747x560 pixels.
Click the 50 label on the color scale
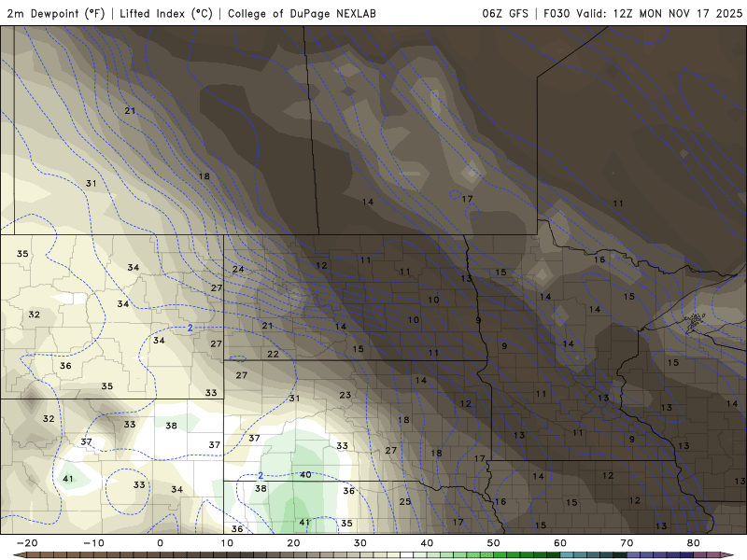coord(493,543)
